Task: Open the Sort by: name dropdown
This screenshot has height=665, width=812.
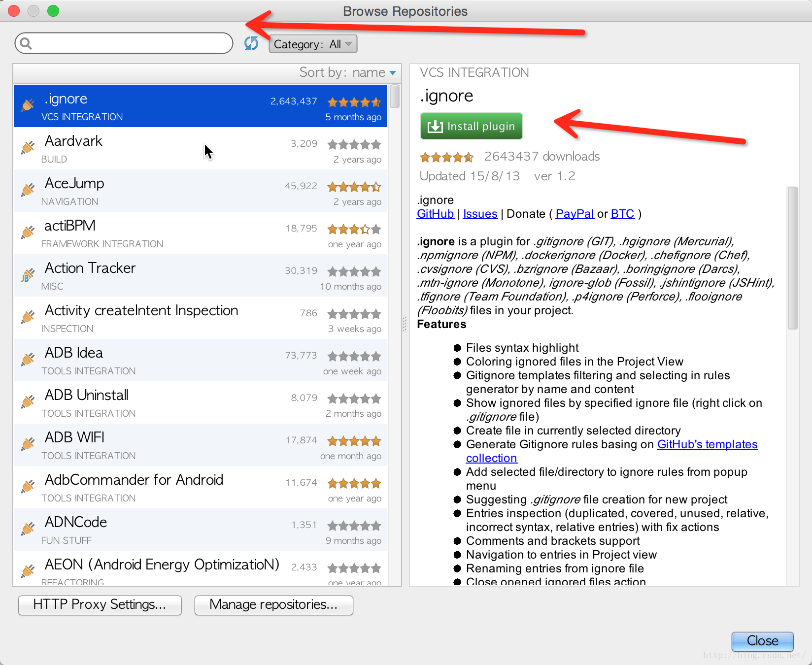Action: 348,72
